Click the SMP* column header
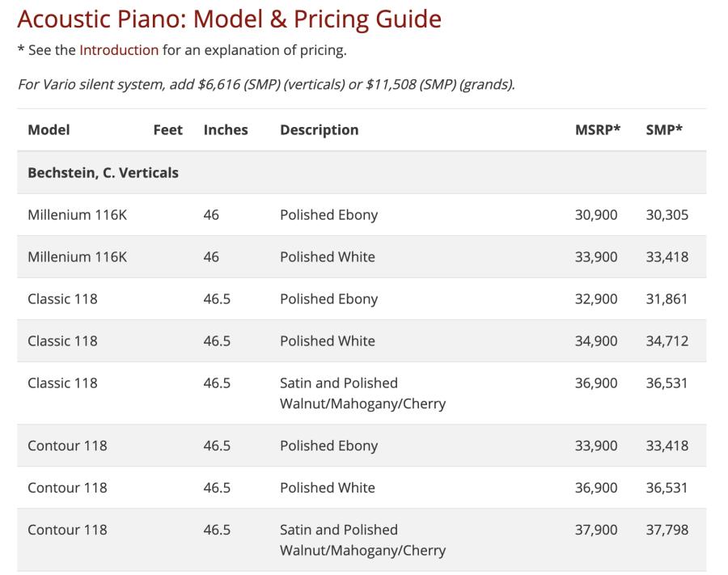The image size is (728, 575). click(664, 129)
